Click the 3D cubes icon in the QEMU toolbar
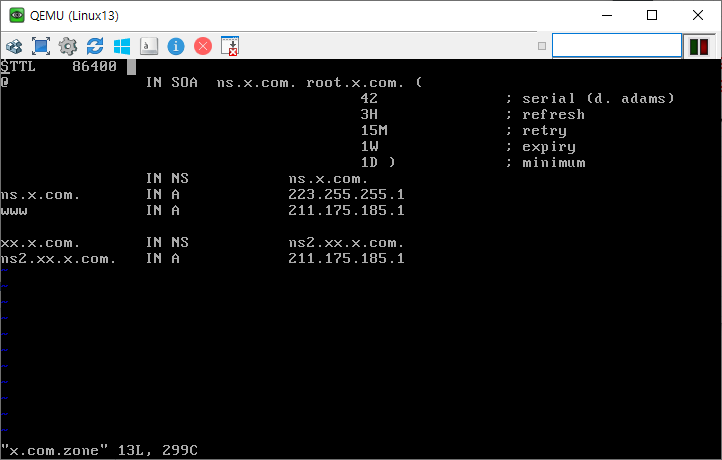 [x=14, y=46]
